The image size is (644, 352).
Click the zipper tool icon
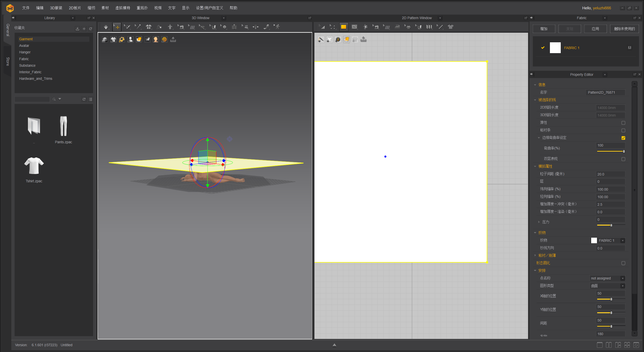click(234, 27)
